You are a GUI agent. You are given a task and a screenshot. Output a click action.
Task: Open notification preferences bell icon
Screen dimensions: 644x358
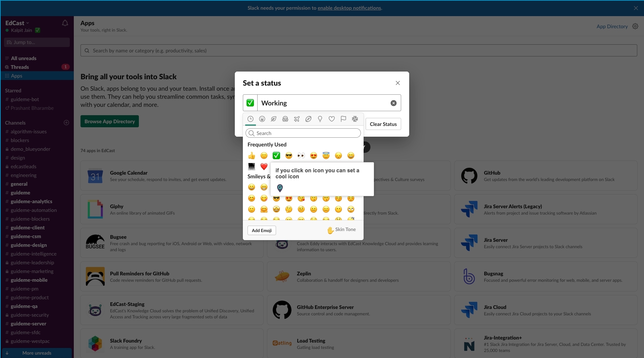point(65,23)
